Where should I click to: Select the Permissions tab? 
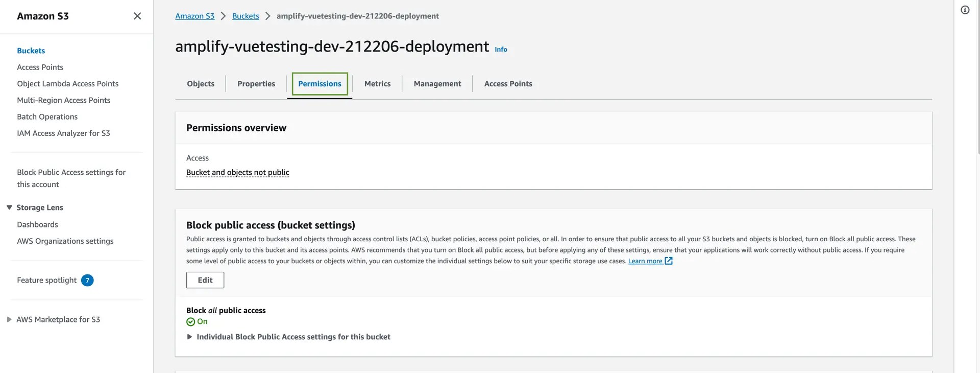click(320, 84)
